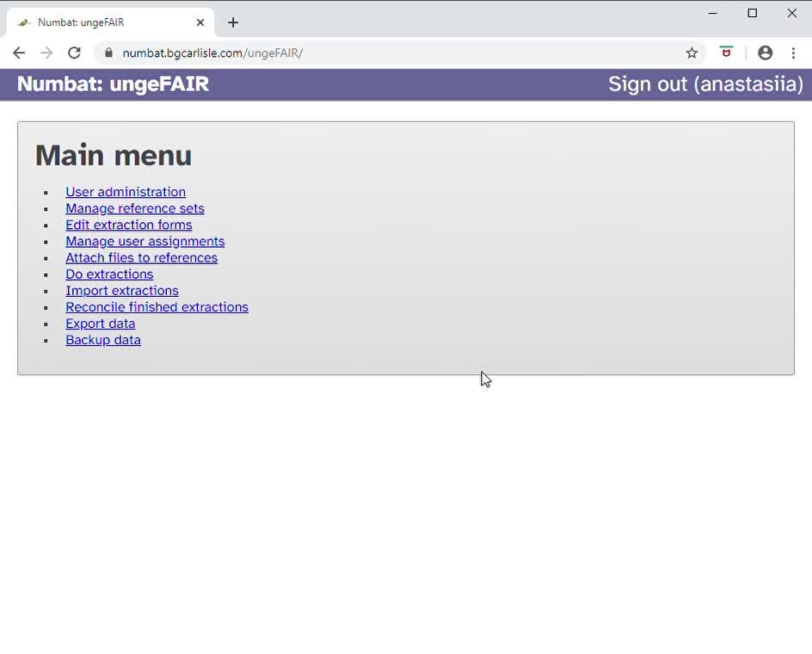
Task: Click the address bar URL field
Action: (x=387, y=53)
